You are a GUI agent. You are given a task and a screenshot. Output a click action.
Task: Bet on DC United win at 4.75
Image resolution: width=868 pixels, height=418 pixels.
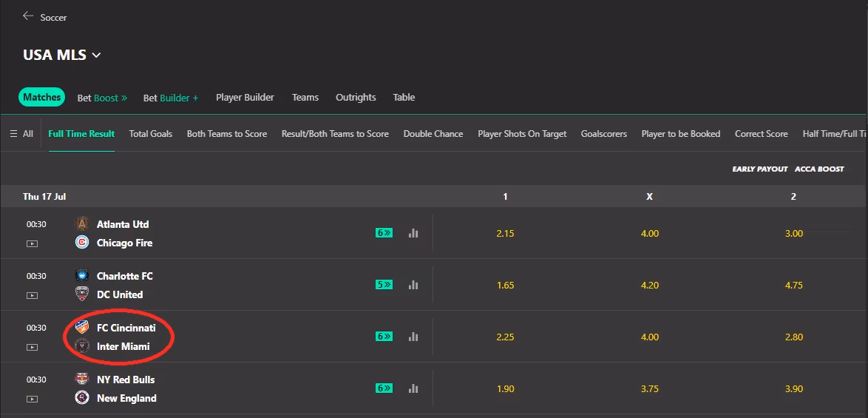pos(794,285)
